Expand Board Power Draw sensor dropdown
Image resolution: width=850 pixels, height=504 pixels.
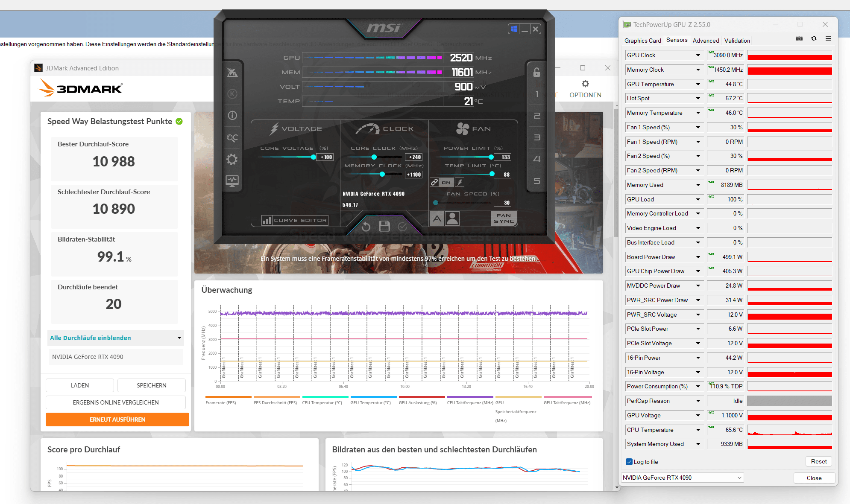tap(698, 257)
